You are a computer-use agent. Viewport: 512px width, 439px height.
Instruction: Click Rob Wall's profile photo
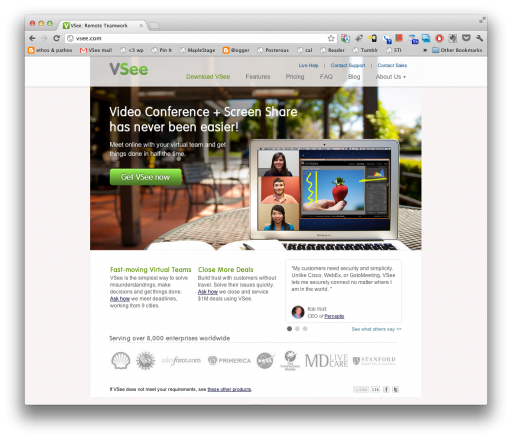point(298,312)
